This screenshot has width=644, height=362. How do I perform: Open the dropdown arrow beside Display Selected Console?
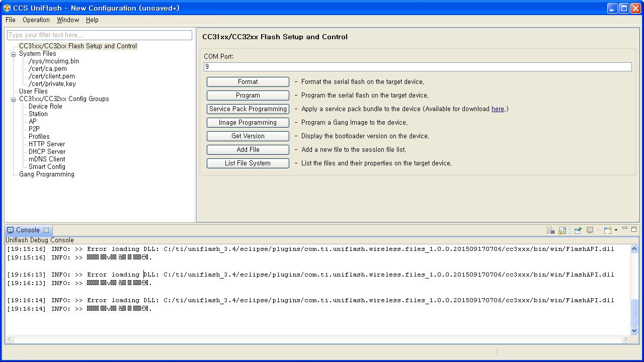[598, 230]
